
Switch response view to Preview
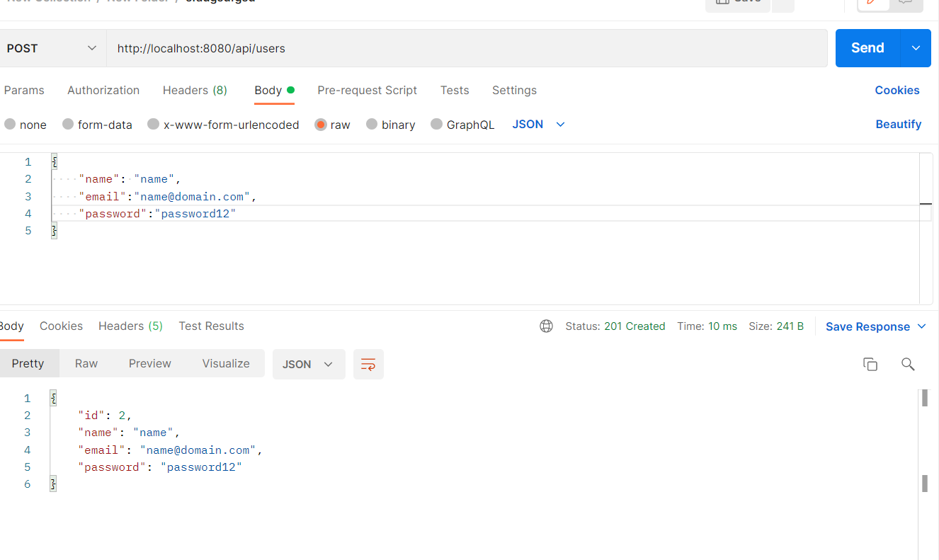[x=149, y=363]
